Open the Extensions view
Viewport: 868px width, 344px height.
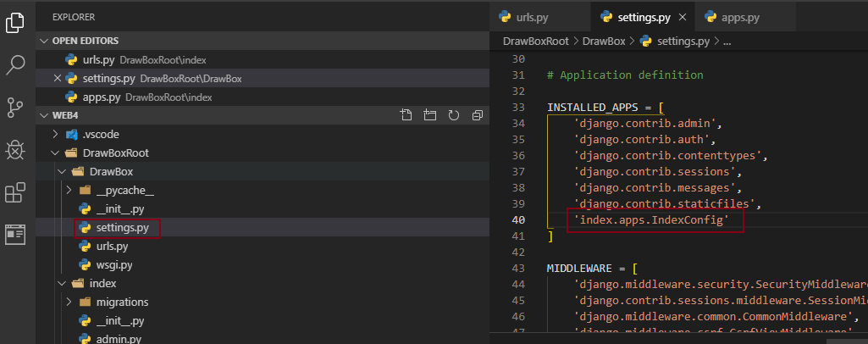coord(15,192)
